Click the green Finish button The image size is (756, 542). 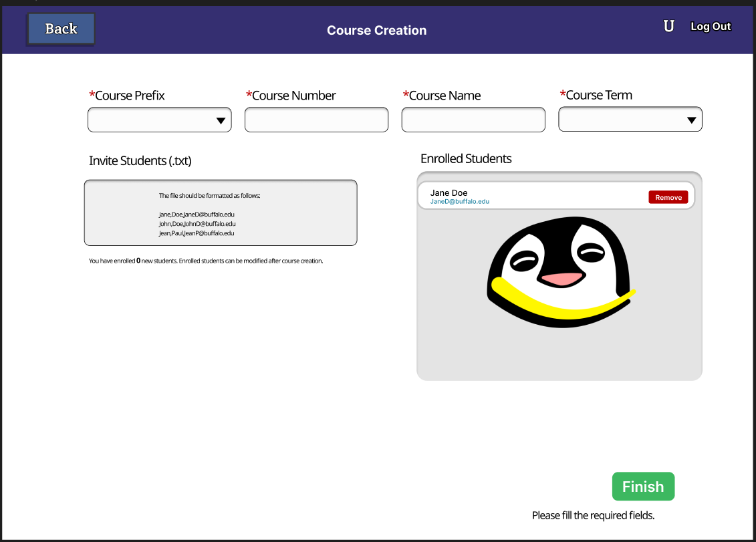click(x=643, y=486)
